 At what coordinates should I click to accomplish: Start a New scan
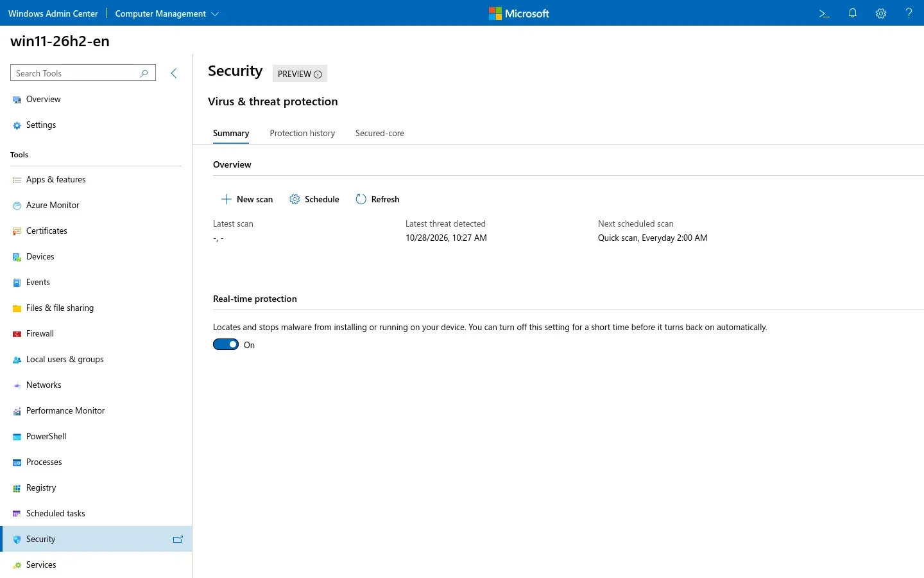(247, 199)
